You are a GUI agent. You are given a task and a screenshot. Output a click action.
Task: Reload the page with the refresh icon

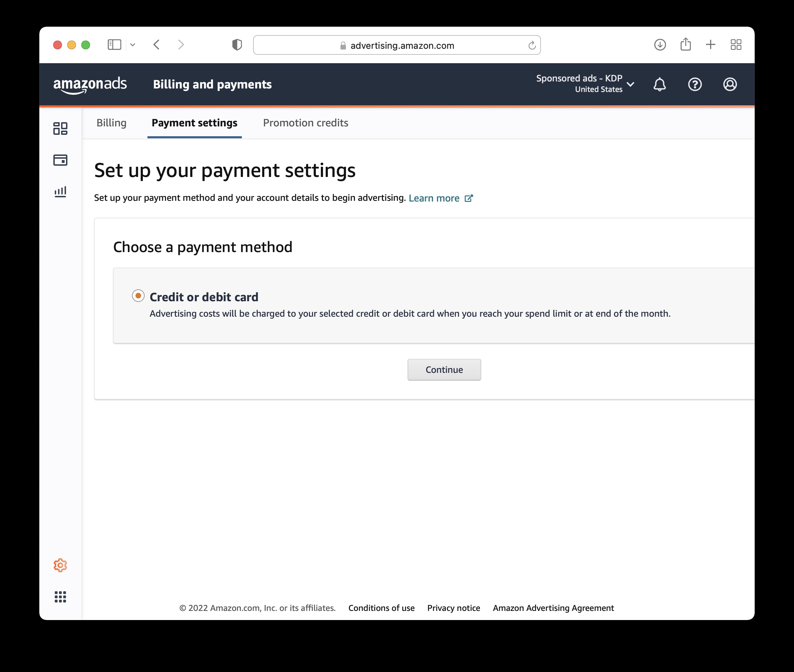pyautogui.click(x=532, y=45)
